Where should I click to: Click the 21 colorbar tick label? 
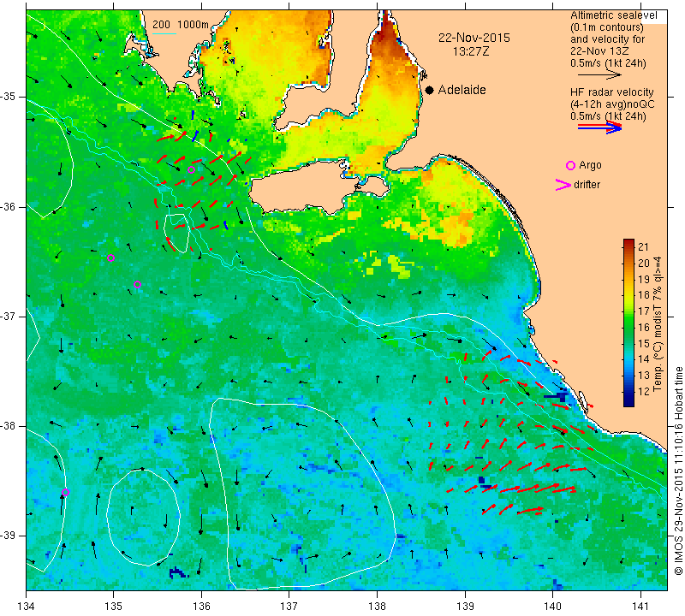point(644,246)
